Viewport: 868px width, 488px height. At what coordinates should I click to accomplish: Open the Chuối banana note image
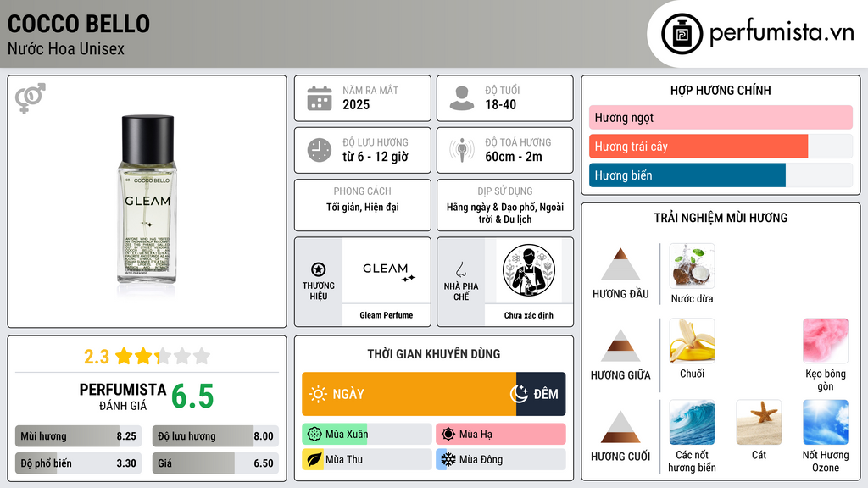coord(692,341)
